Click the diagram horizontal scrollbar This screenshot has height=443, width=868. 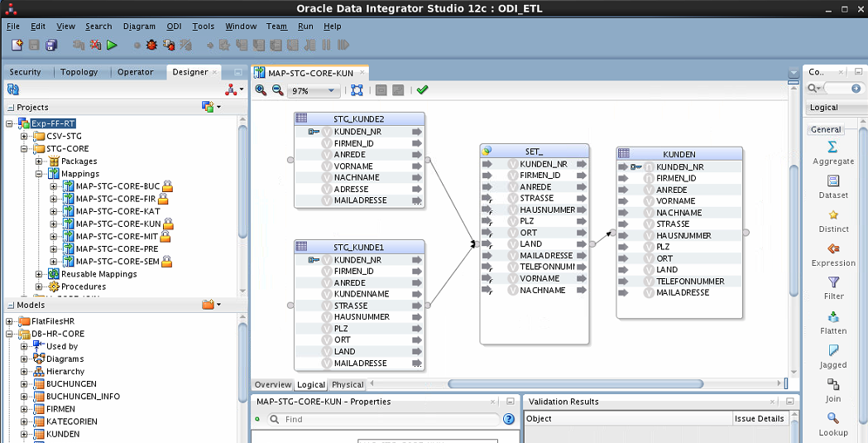tap(575, 383)
